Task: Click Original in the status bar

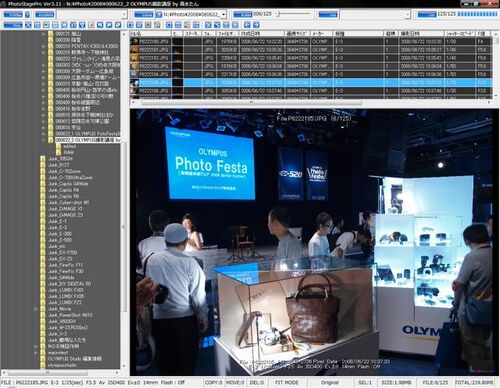Action: click(330, 382)
